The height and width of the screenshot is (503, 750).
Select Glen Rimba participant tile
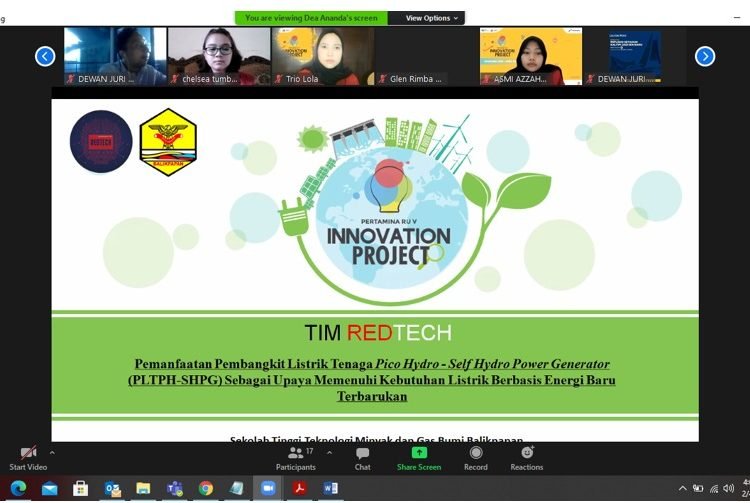click(427, 56)
